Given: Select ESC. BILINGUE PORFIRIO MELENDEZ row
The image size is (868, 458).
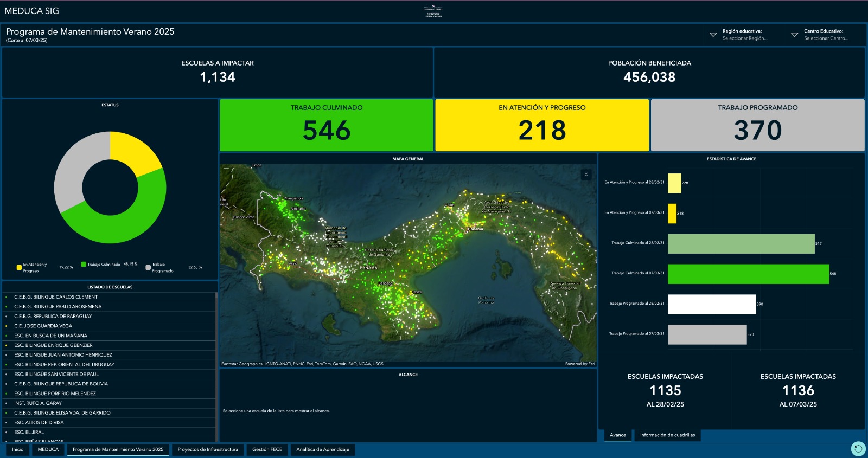Looking at the screenshot, I should point(109,394).
